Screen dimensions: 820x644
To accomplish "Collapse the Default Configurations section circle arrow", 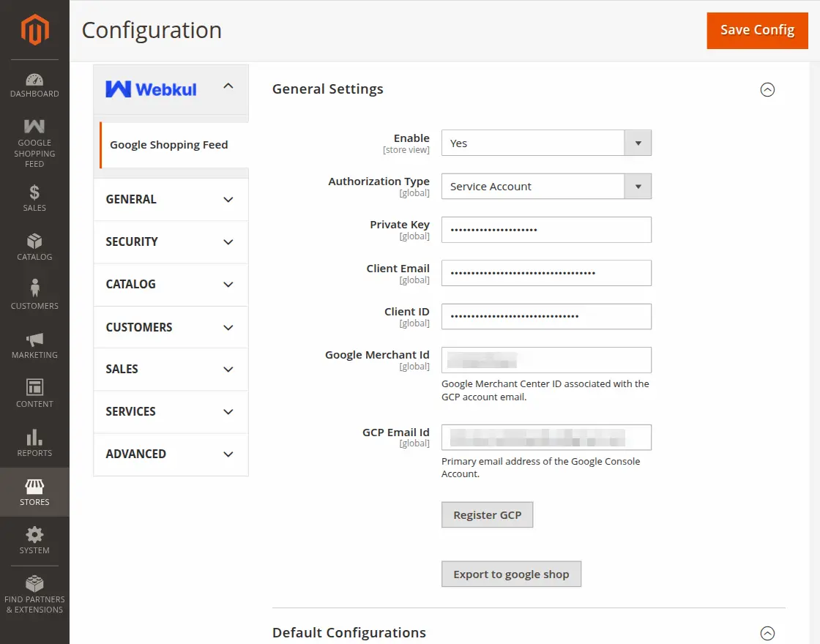I will [767, 633].
